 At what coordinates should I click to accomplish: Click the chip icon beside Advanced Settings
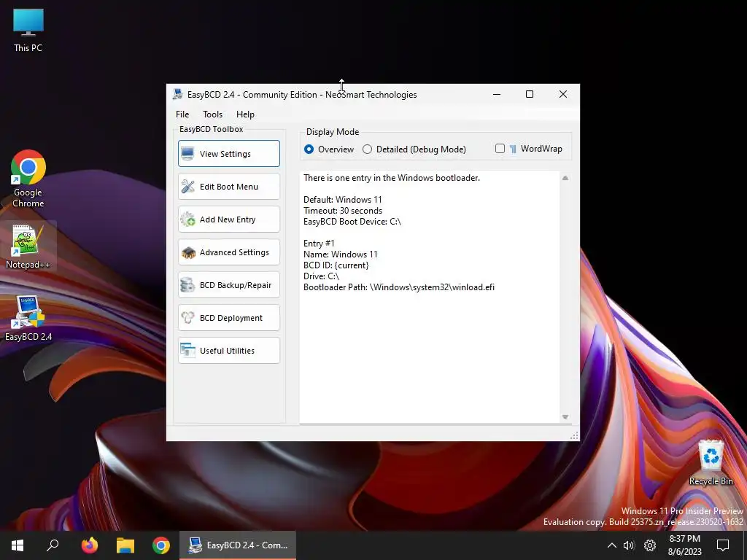[187, 252]
